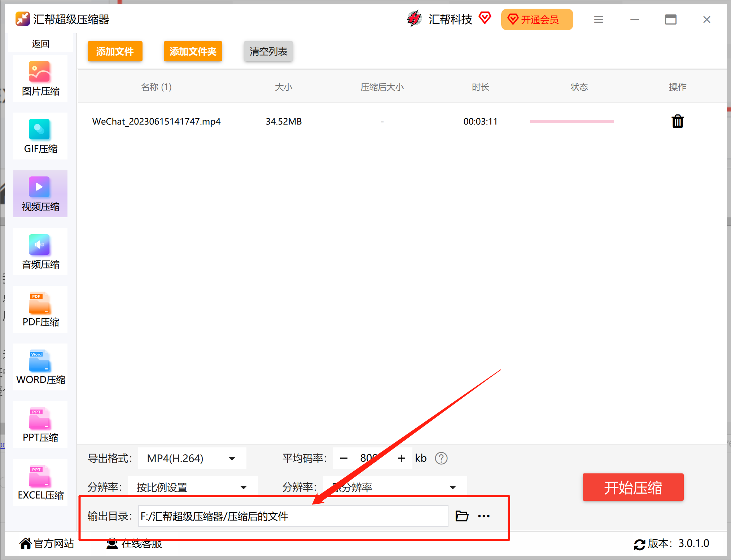Increase average bitrate with plus button
731x560 pixels.
point(401,458)
